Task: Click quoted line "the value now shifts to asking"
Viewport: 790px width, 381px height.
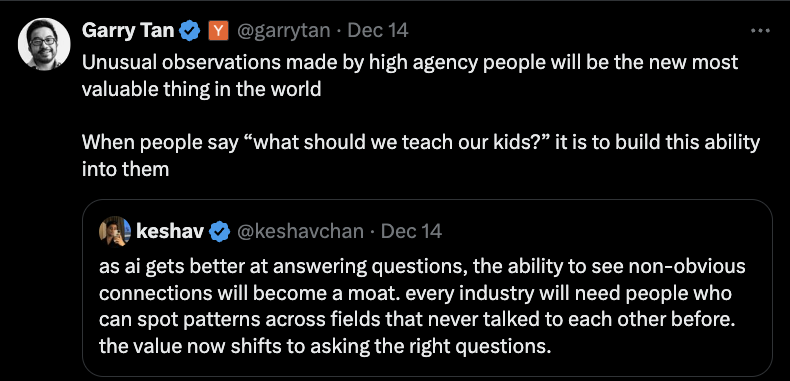Action: pos(325,347)
